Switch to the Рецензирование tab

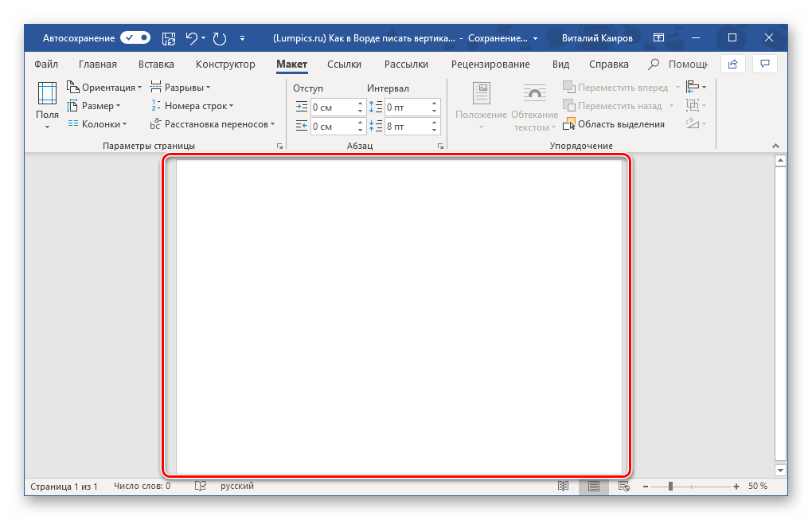point(490,65)
